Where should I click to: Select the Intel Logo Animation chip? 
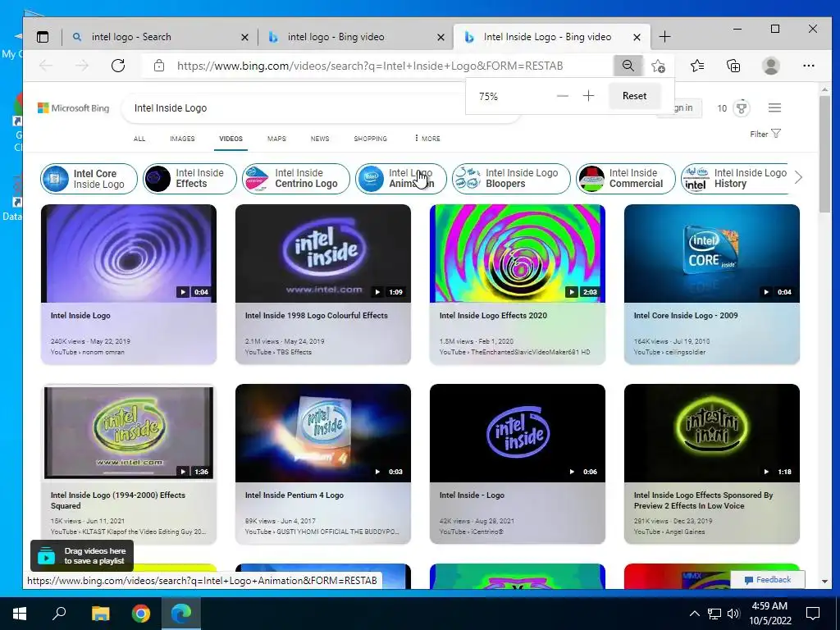(x=400, y=178)
